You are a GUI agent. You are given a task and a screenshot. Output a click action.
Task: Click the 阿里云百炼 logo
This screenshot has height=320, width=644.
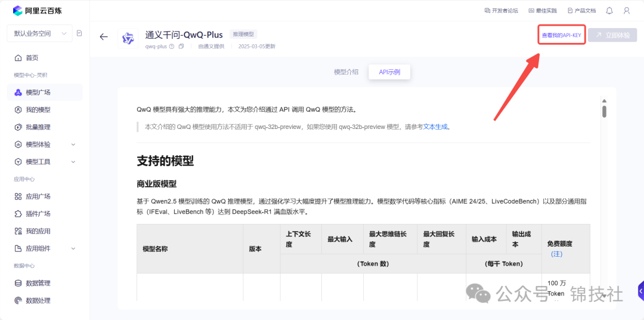[x=38, y=11]
